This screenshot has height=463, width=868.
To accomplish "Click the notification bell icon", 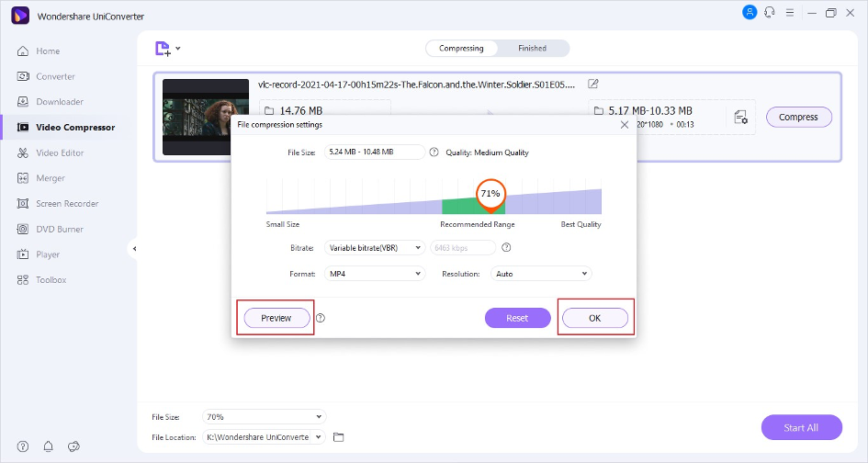I will click(48, 446).
